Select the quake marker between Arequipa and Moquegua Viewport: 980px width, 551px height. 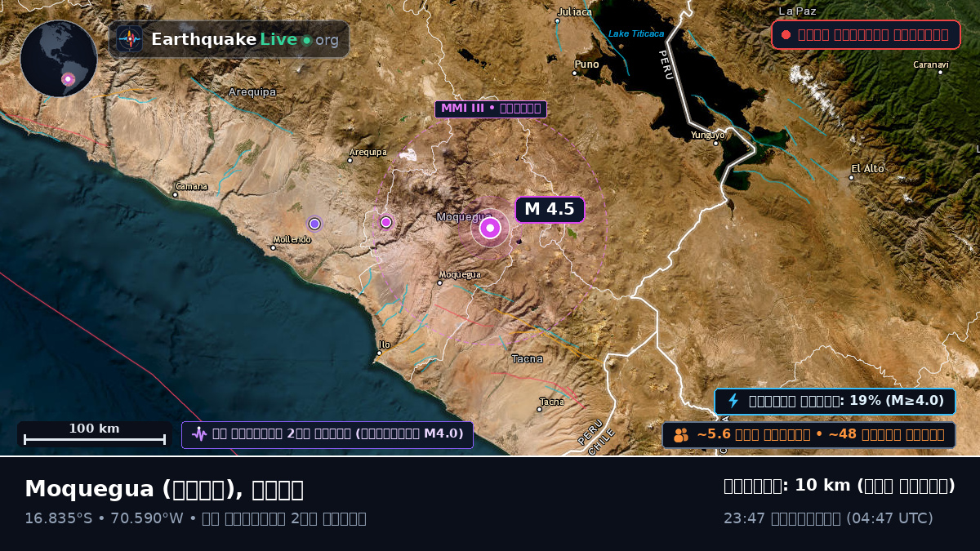coord(386,222)
